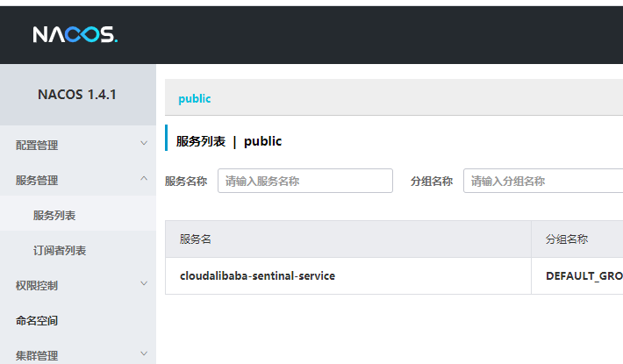
Task: Open 配置管理 in the sidebar
Action: click(x=37, y=146)
